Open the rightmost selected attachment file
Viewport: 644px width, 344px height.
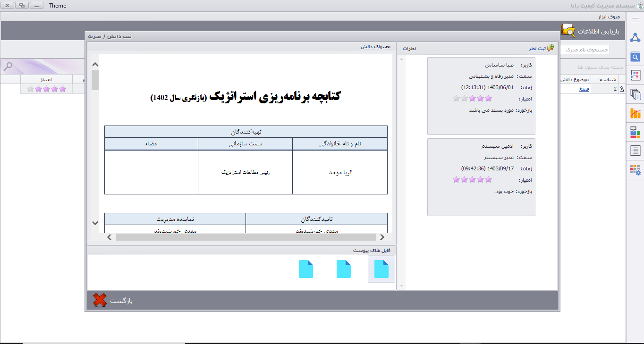(381, 269)
